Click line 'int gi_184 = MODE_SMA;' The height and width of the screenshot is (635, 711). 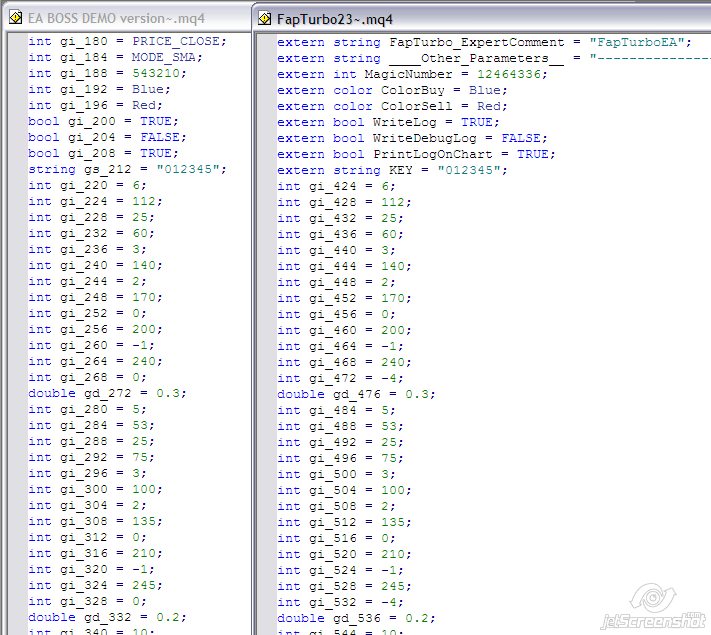point(115,57)
